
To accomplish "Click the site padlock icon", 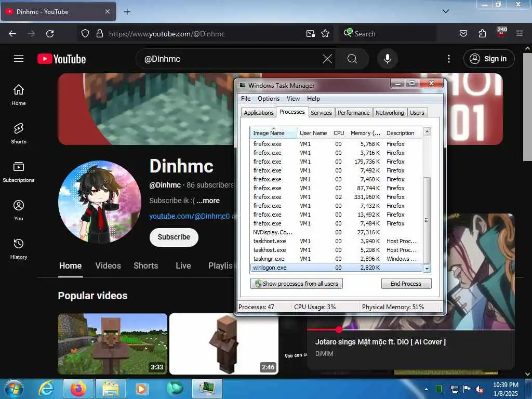I will (x=99, y=34).
